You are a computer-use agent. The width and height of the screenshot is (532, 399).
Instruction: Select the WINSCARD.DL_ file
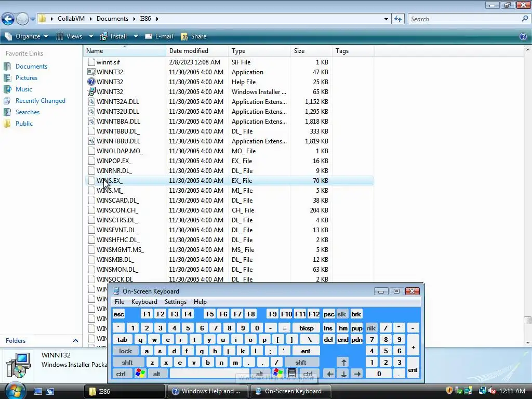(x=118, y=200)
